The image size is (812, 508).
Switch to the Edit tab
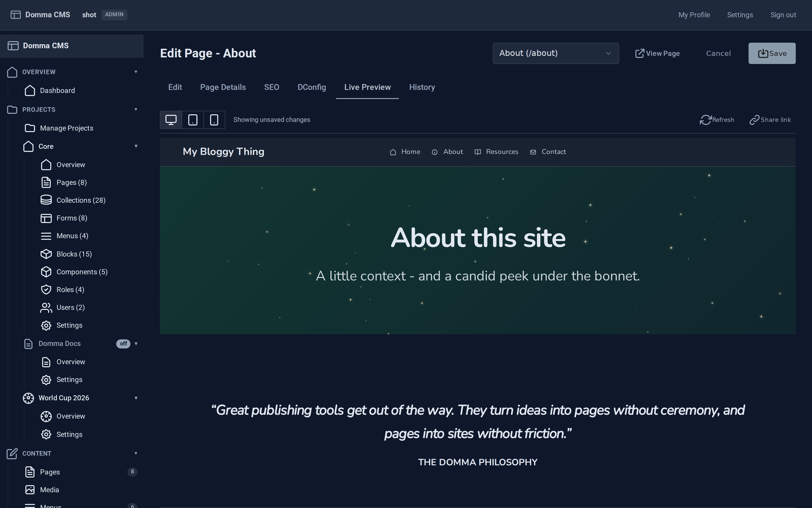pyautogui.click(x=175, y=87)
